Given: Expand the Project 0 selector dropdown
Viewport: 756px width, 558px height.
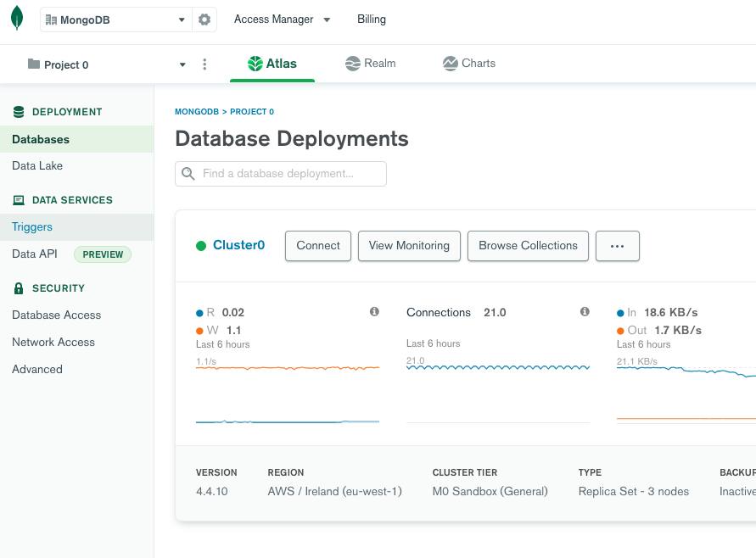Looking at the screenshot, I should pos(182,64).
